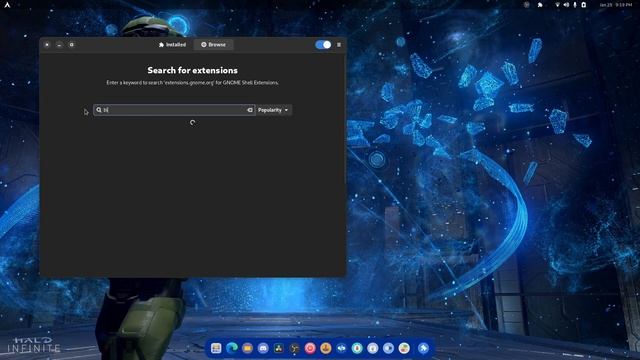Open the blue code arrows app in the dock
Image resolution: width=640 pixels, height=360 pixels.
(x=341, y=348)
